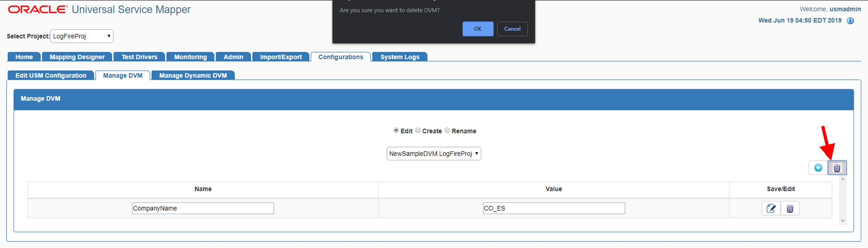
Task: Switch to the Test Drivers tab
Action: click(140, 57)
